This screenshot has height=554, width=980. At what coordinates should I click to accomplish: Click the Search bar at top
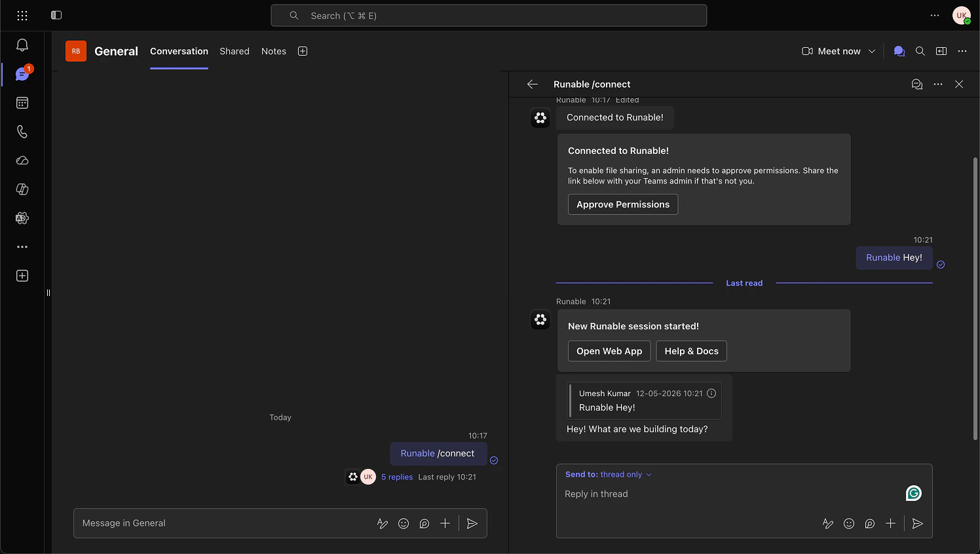click(x=489, y=16)
